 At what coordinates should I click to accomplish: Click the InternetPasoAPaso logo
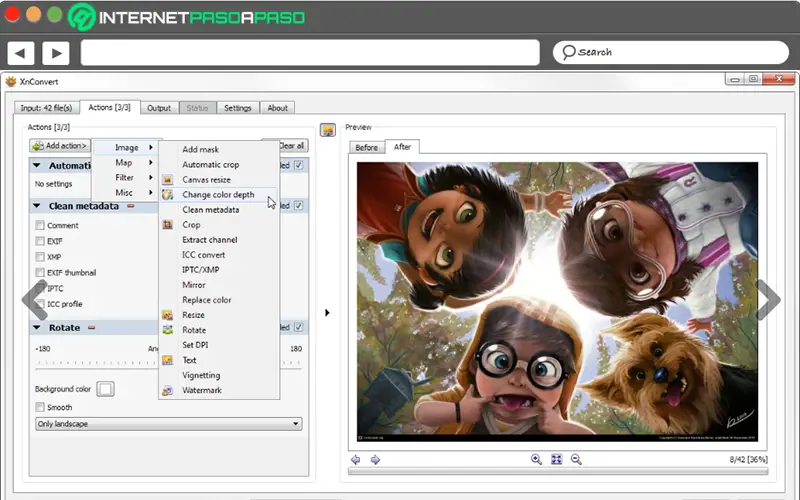point(187,17)
